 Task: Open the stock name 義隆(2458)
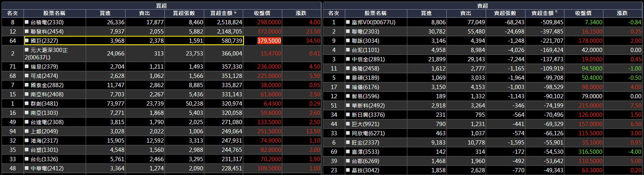click(x=365, y=69)
